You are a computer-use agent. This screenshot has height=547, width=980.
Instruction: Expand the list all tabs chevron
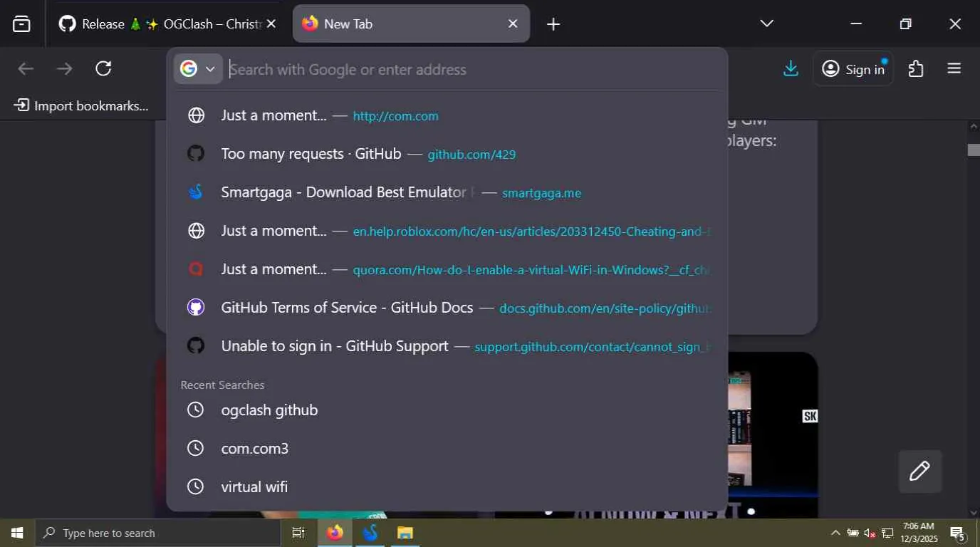point(766,24)
